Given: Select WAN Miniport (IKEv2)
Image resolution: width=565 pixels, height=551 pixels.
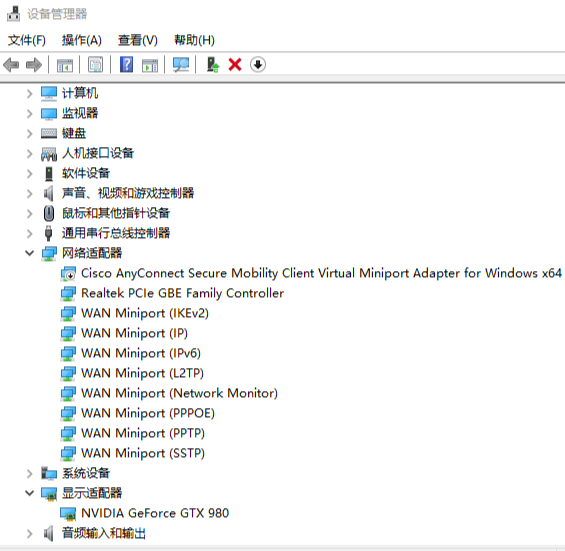Looking at the screenshot, I should [x=145, y=313].
